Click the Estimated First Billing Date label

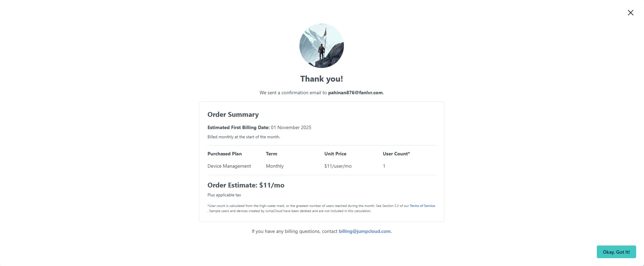[x=239, y=127]
